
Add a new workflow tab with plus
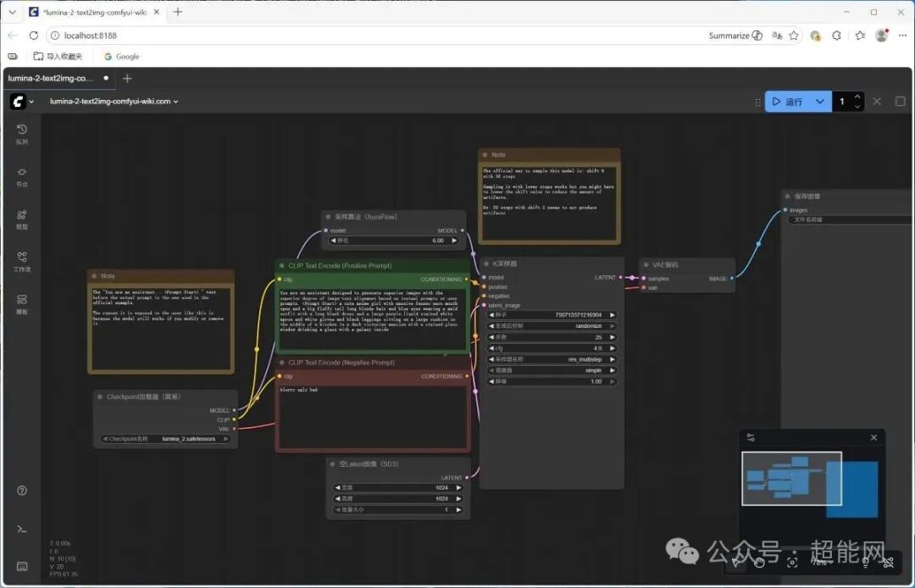127,78
